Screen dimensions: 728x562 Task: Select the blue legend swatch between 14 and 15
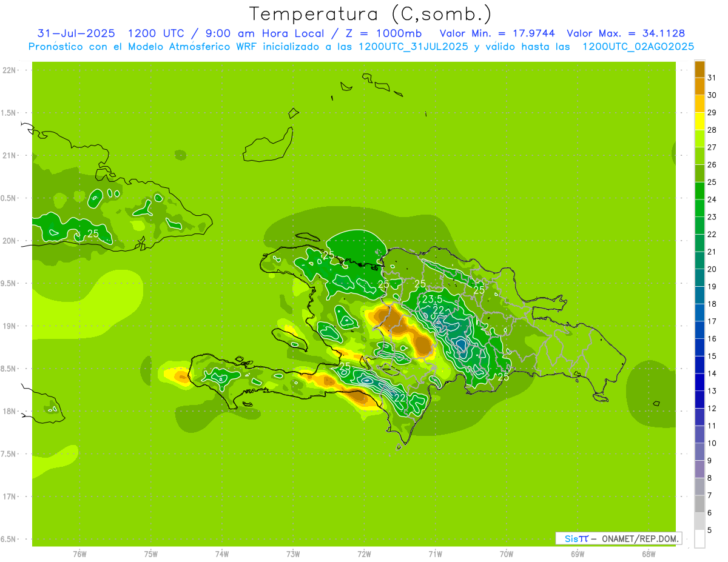point(699,365)
